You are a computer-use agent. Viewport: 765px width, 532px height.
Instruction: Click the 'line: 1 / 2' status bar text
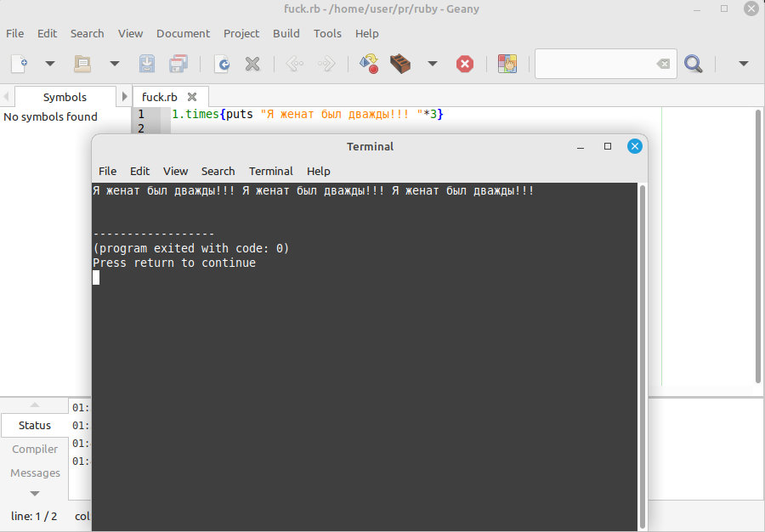tap(34, 517)
